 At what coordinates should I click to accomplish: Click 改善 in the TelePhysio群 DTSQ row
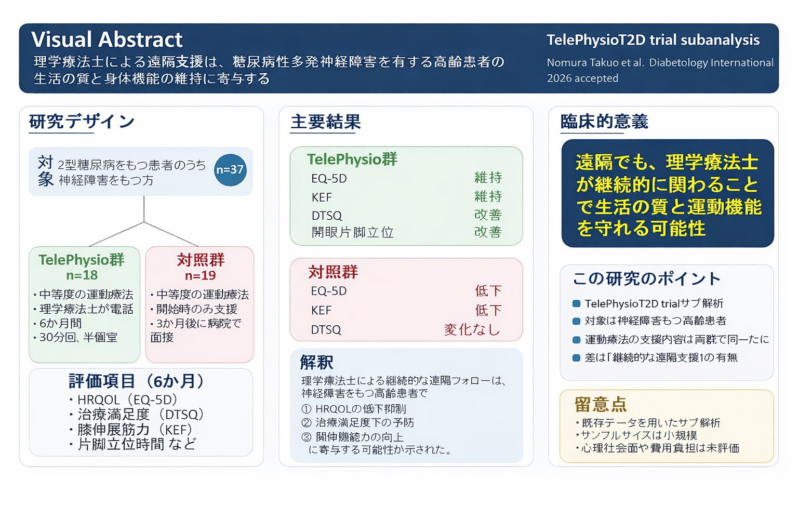tap(487, 215)
